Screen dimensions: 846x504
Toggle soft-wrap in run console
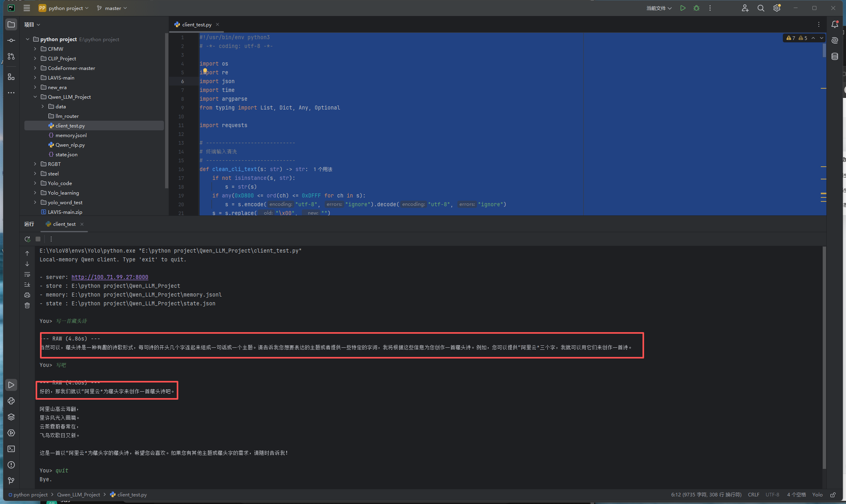[27, 274]
